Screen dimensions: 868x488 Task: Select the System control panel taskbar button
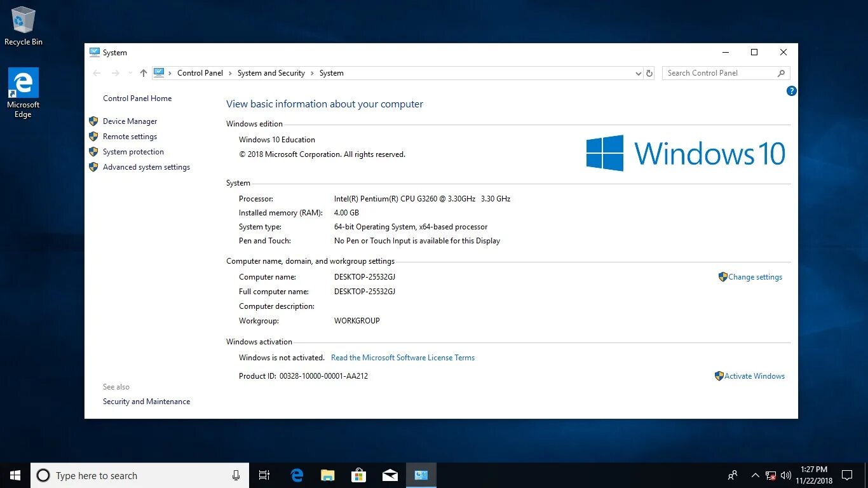click(421, 475)
